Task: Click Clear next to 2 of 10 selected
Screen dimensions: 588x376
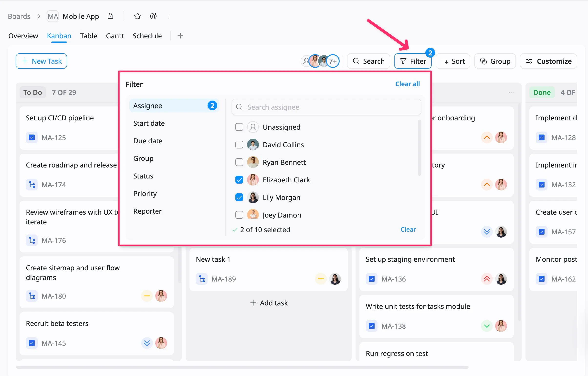Action: tap(408, 230)
